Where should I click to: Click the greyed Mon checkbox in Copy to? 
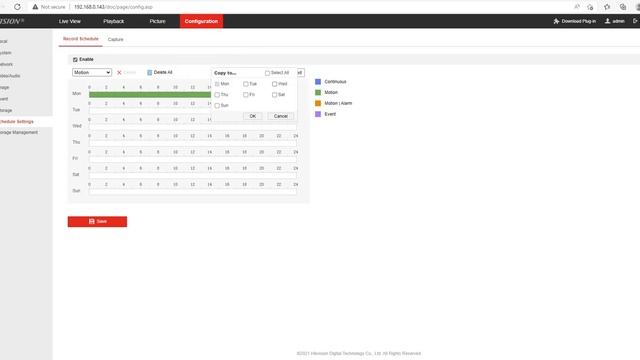pos(217,84)
